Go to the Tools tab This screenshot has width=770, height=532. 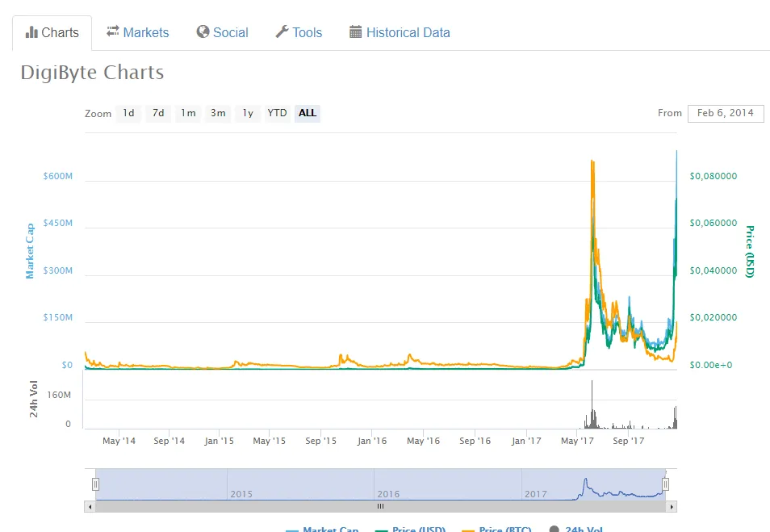[x=299, y=32]
